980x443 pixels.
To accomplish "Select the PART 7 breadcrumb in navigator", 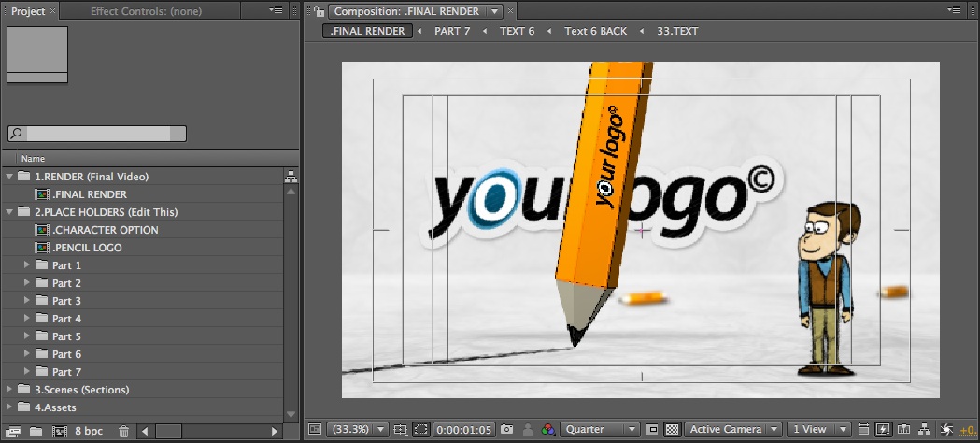I will pos(452,31).
